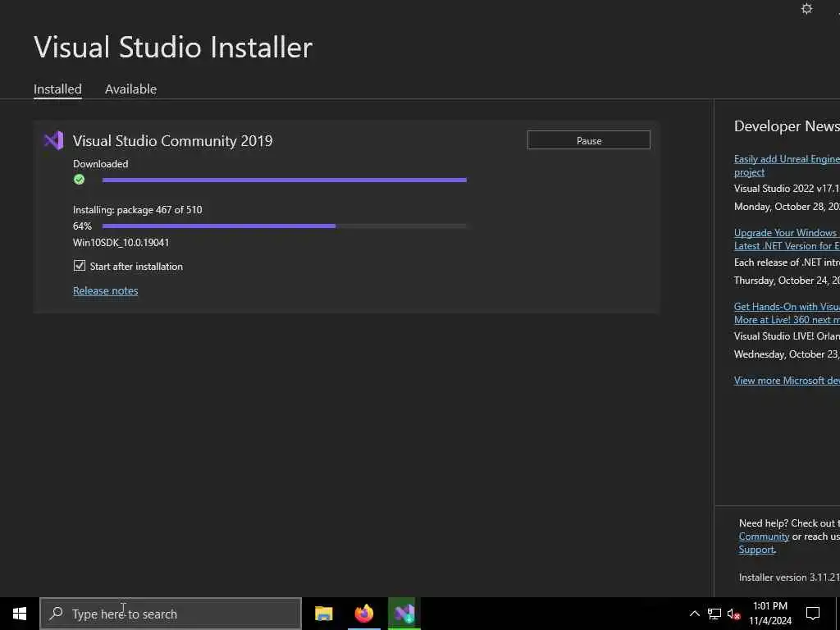Click the Wednesday, October 23 date text

click(787, 354)
